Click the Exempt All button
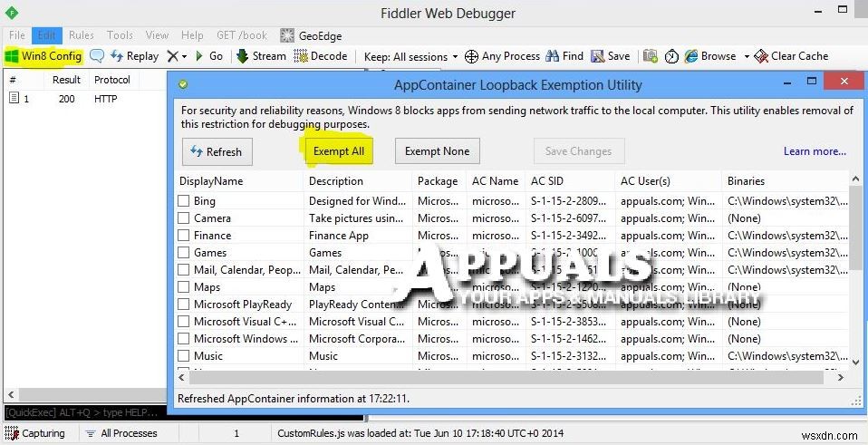Image resolution: width=868 pixels, height=445 pixels. pyautogui.click(x=339, y=151)
